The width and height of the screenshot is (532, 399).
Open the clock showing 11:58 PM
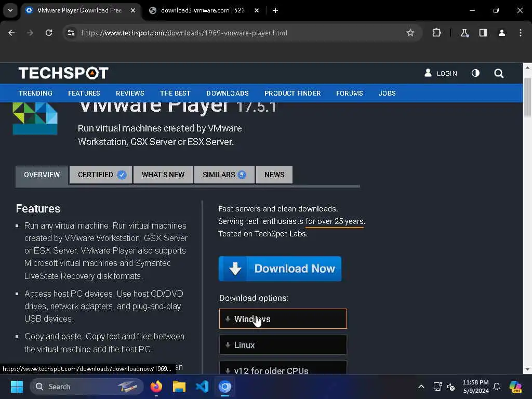tap(476, 387)
